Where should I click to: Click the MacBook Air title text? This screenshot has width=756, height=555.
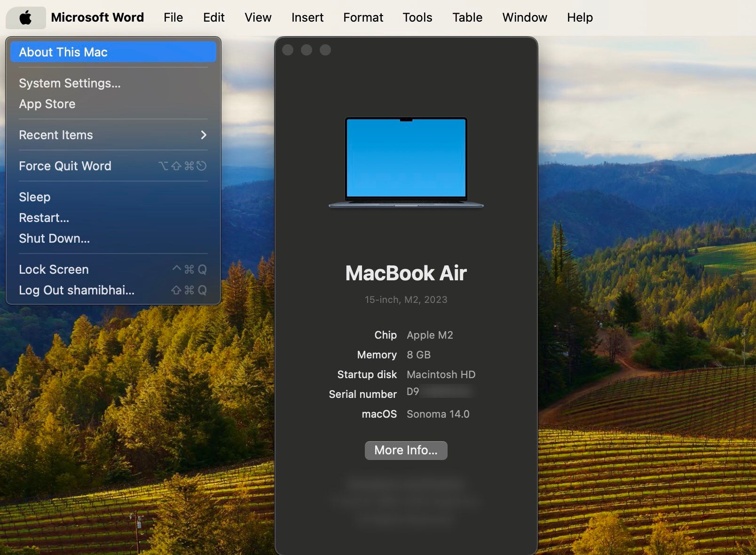406,273
